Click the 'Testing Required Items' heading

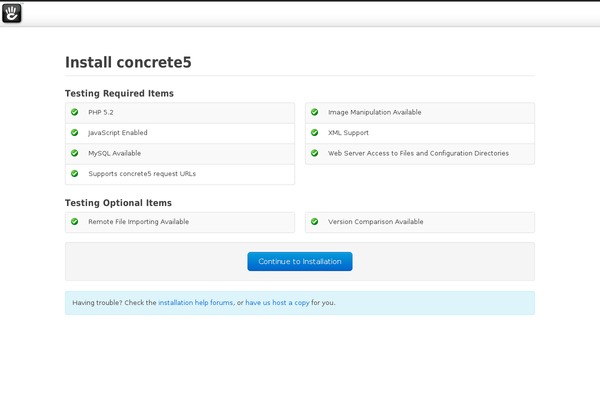coord(119,93)
